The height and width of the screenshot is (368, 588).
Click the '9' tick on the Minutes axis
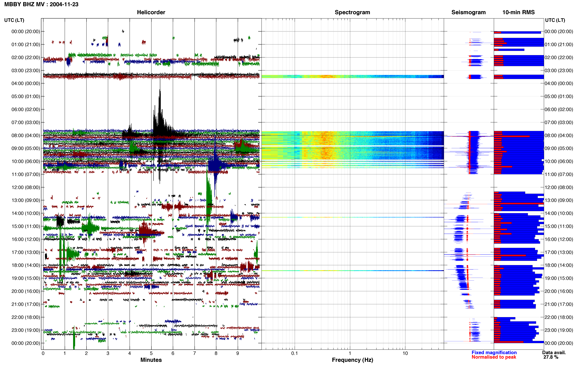point(238,353)
